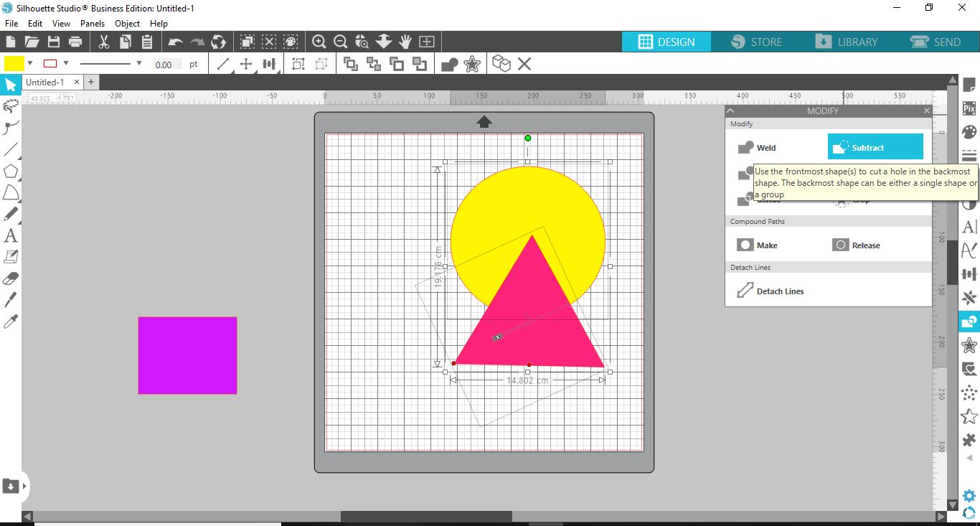Collapse the Modify panel

point(730,111)
